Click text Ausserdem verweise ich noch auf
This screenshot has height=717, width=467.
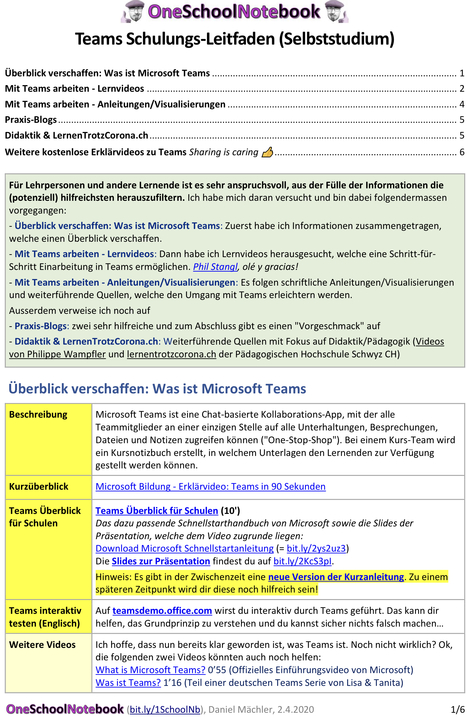click(80, 310)
